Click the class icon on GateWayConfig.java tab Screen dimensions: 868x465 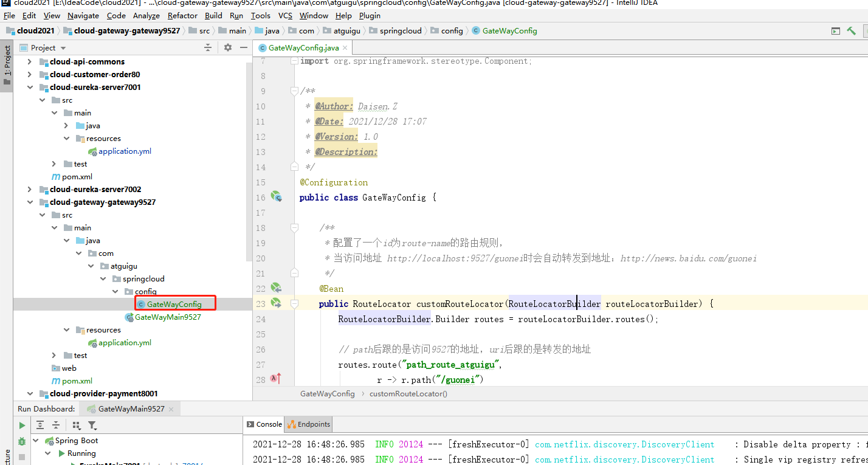[x=263, y=47]
